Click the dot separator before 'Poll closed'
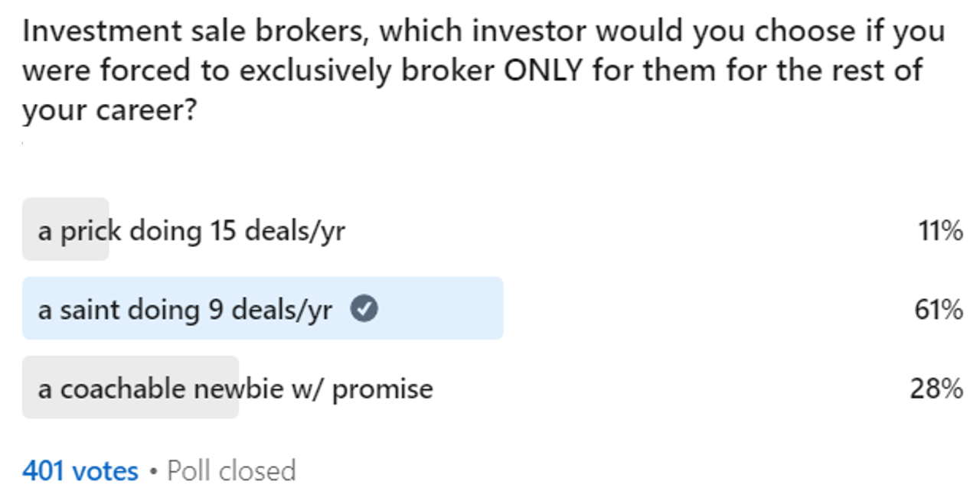Image resolution: width=980 pixels, height=501 pixels. tap(153, 471)
